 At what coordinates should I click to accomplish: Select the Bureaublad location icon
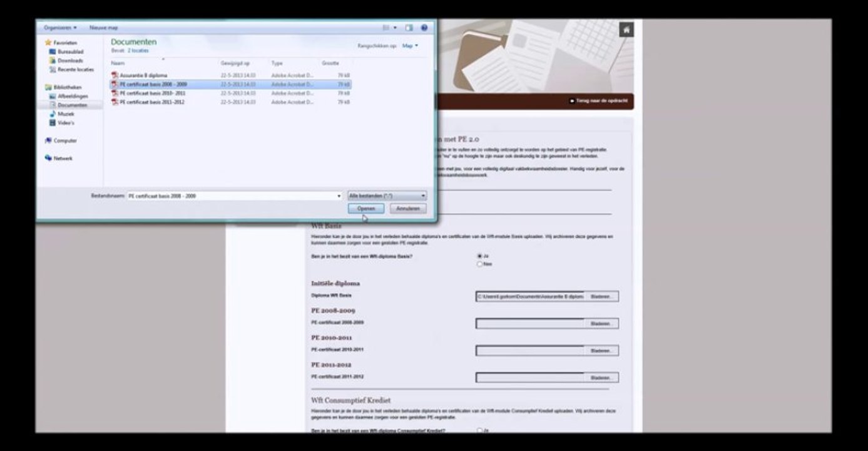pyautogui.click(x=53, y=52)
